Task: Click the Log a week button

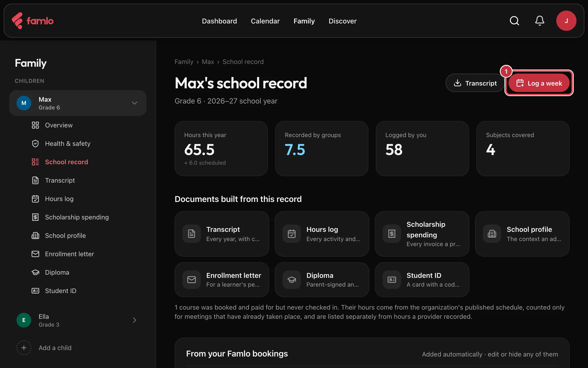Action: point(539,83)
